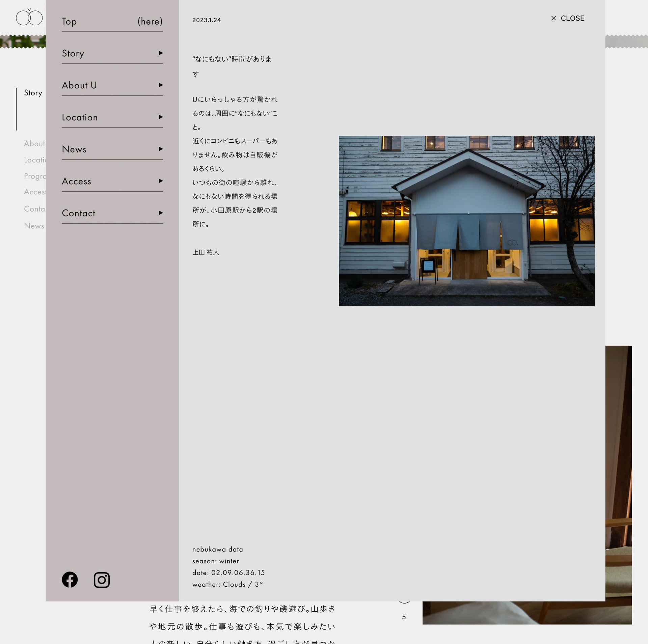
Task: Click the interior photo behind the overlay
Action: [618, 472]
